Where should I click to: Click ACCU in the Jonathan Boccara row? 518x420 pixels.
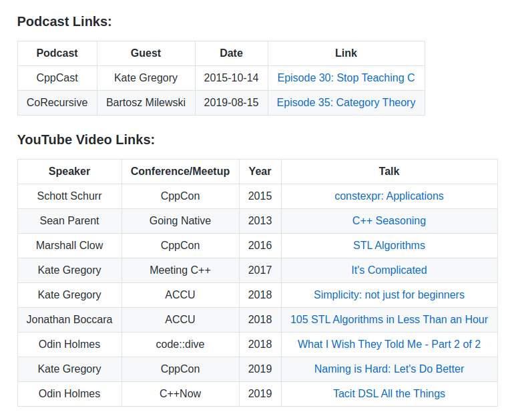tap(180, 320)
